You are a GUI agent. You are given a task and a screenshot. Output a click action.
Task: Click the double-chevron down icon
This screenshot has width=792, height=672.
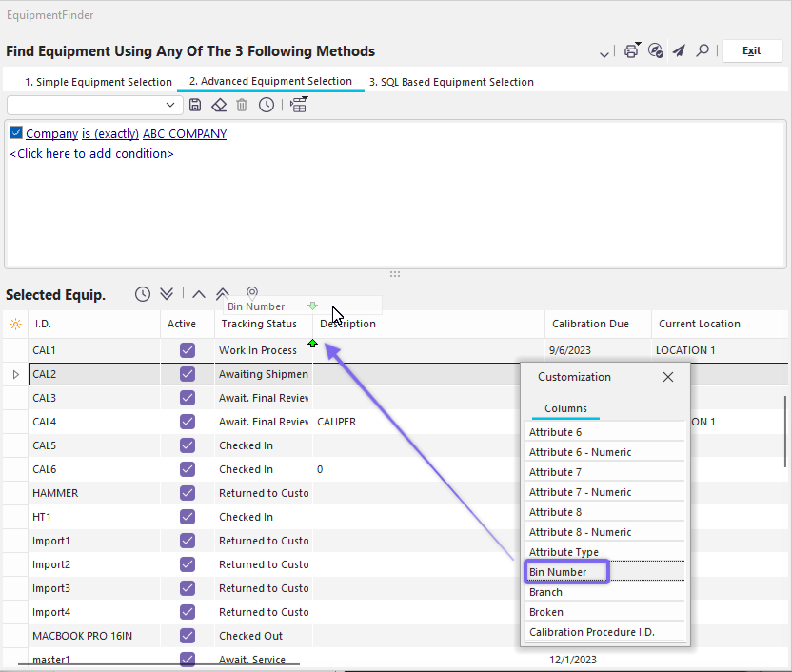167,294
